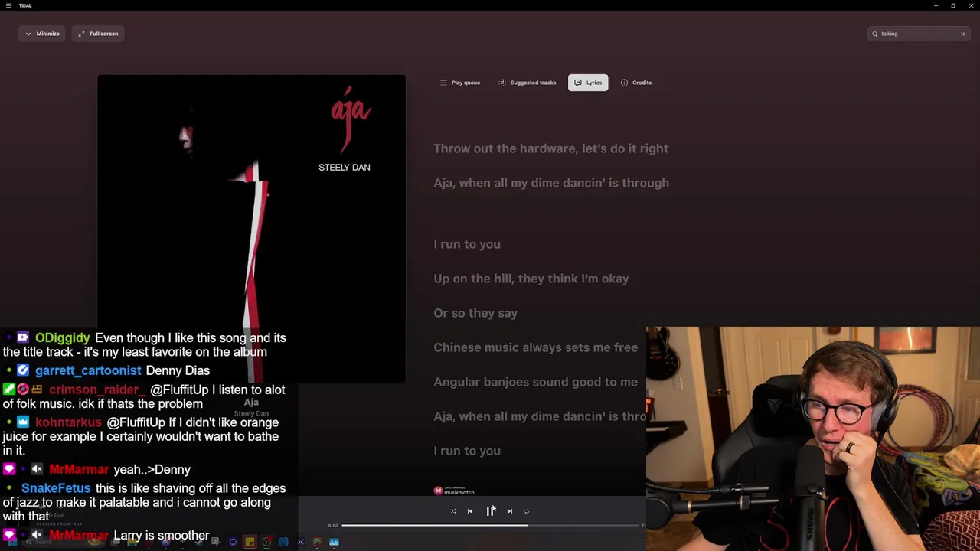Click chat username kohntarkus
980x551 pixels.
68,422
